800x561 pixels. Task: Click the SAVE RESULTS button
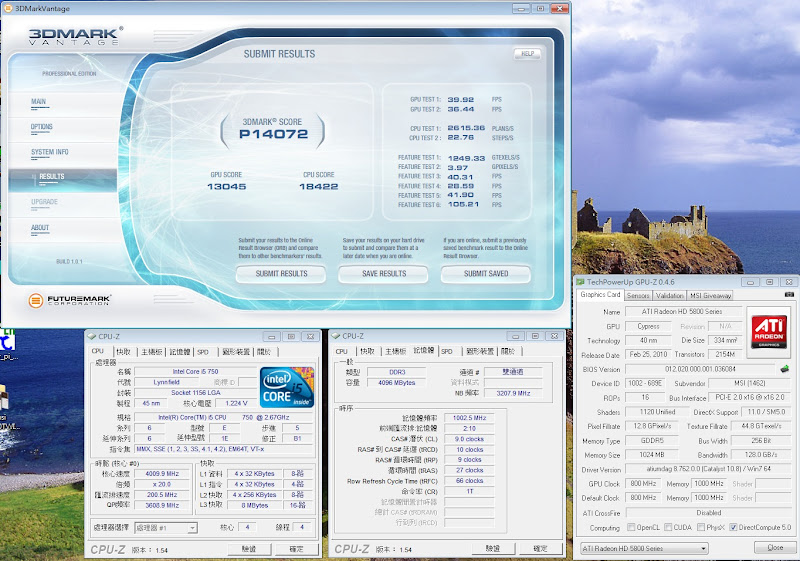point(384,274)
